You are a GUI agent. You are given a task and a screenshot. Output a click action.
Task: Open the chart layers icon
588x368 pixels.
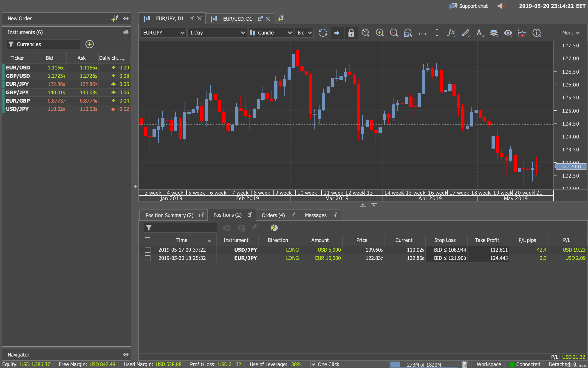(x=494, y=33)
